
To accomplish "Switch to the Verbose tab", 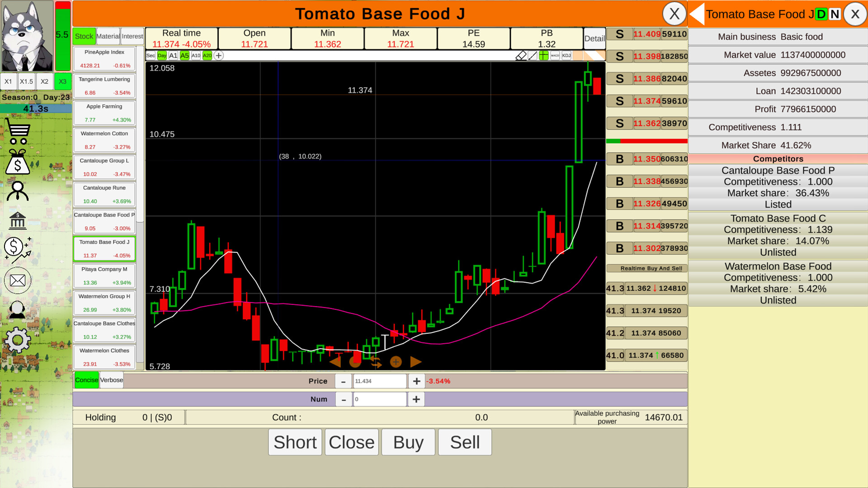I will click(x=111, y=380).
